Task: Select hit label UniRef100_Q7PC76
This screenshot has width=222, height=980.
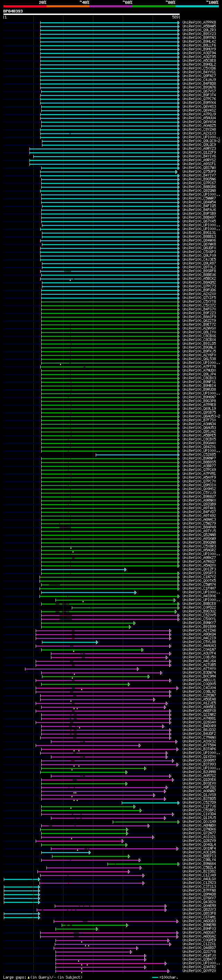Action: point(199,99)
